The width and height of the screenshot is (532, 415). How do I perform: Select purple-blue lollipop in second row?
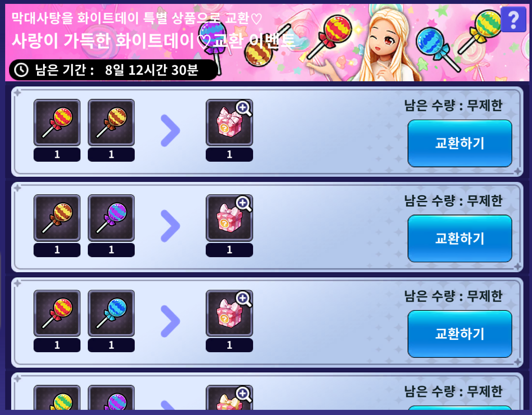click(x=111, y=218)
